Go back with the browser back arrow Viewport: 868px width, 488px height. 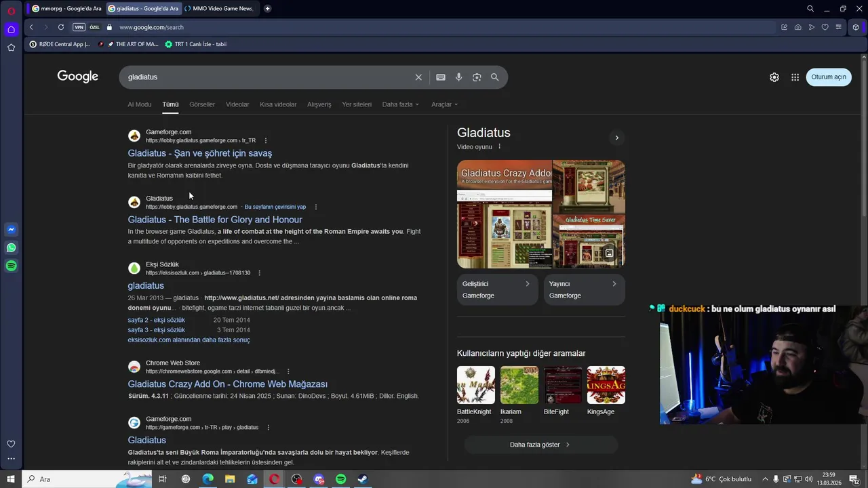31,27
